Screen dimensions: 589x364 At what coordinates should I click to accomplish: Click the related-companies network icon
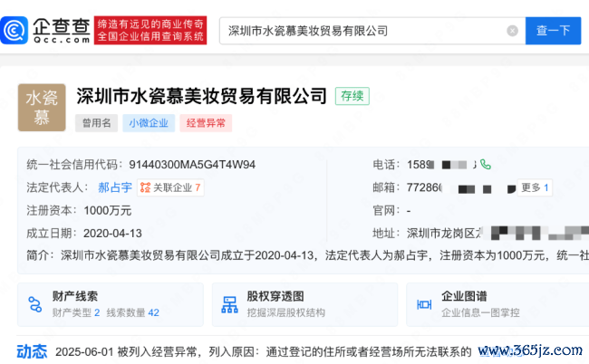[x=145, y=187]
